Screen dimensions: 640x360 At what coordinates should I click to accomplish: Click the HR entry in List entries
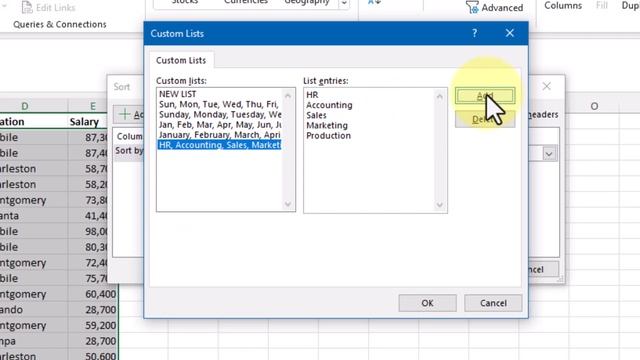coord(312,95)
